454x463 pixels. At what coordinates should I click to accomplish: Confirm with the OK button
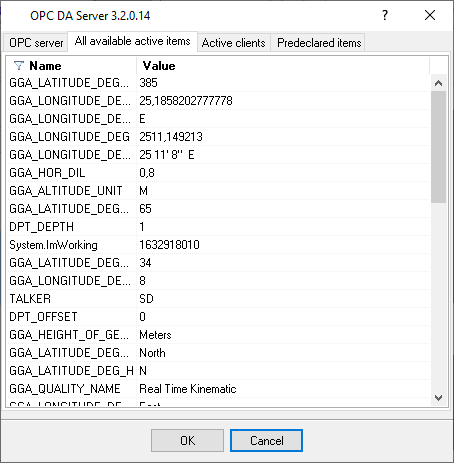187,441
